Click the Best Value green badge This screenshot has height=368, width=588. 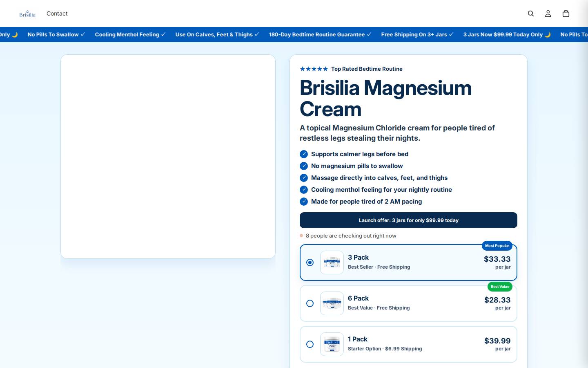pyautogui.click(x=500, y=287)
